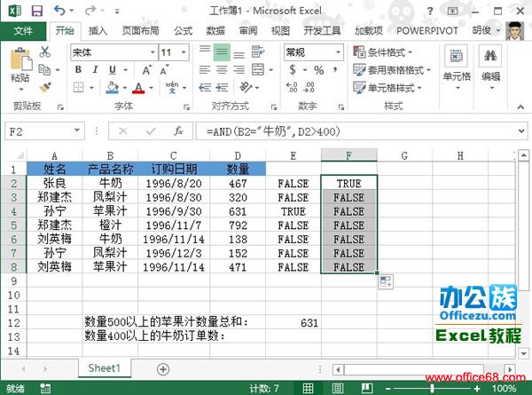Apply the fill color bucket
The image size is (532, 395).
click(x=113, y=88)
